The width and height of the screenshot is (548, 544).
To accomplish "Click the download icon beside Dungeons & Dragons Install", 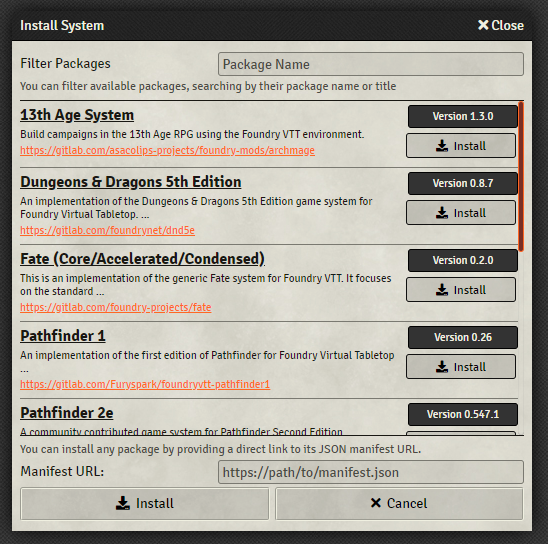I will [442, 213].
